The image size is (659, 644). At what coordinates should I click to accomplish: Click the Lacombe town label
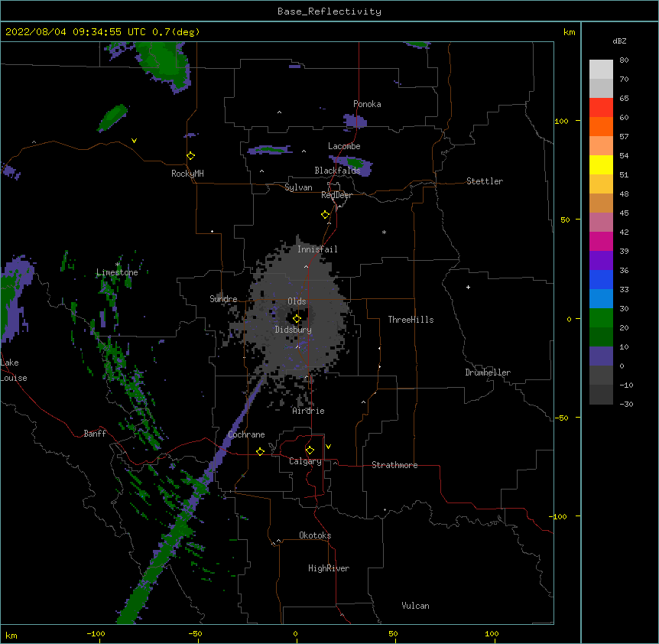pos(344,146)
